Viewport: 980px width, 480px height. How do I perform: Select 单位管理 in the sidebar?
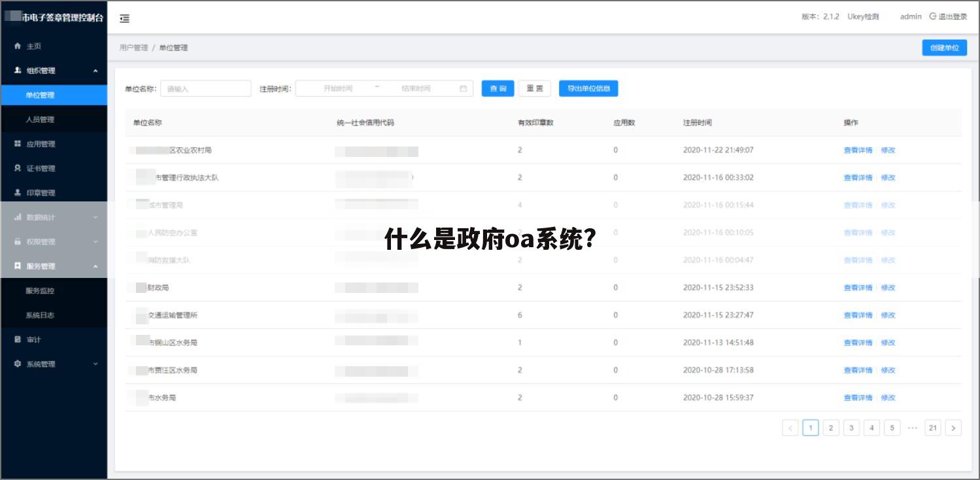coord(54,95)
